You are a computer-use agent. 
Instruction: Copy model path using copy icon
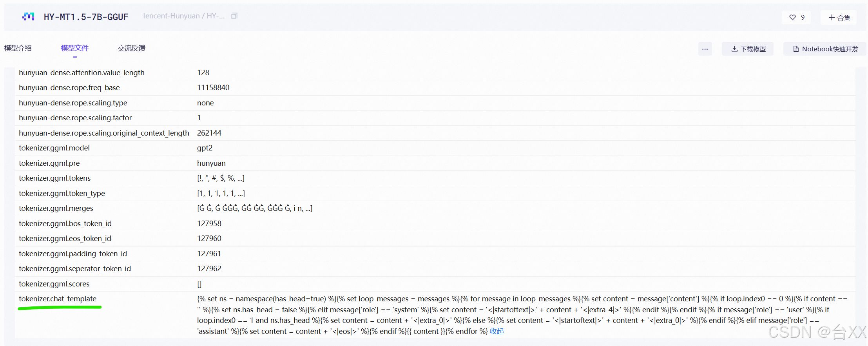click(x=234, y=16)
